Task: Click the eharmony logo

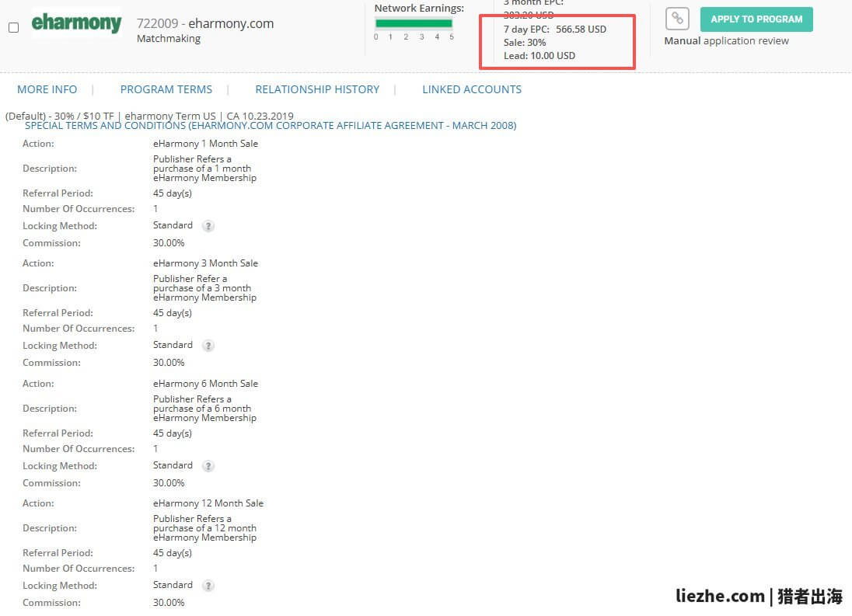Action: point(77,23)
